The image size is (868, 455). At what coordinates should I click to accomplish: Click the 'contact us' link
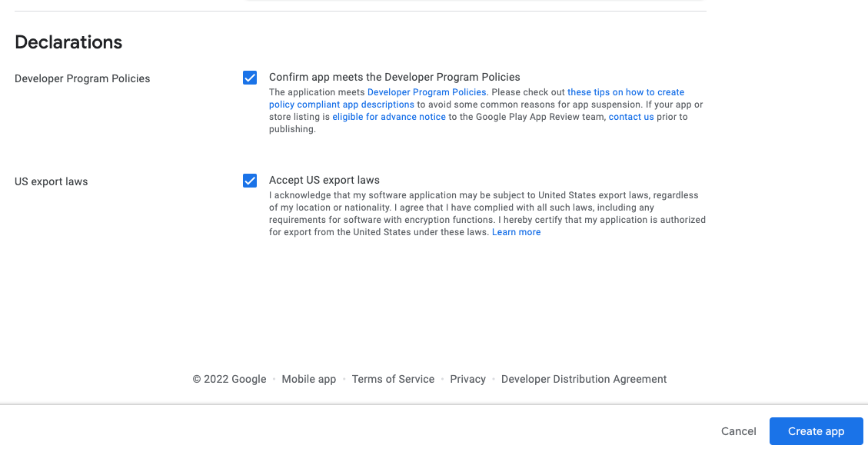coord(631,117)
